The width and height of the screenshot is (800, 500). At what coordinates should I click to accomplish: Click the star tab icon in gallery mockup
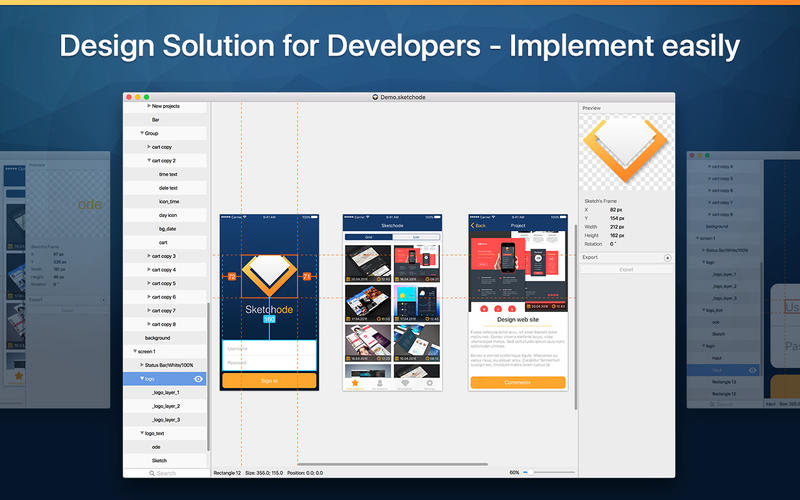[x=353, y=382]
